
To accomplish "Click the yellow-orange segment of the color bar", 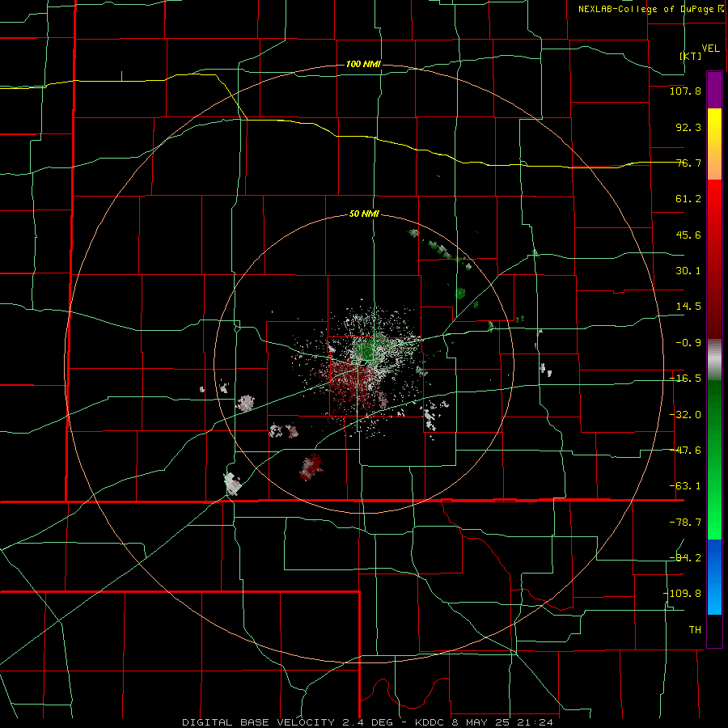I will [714, 144].
